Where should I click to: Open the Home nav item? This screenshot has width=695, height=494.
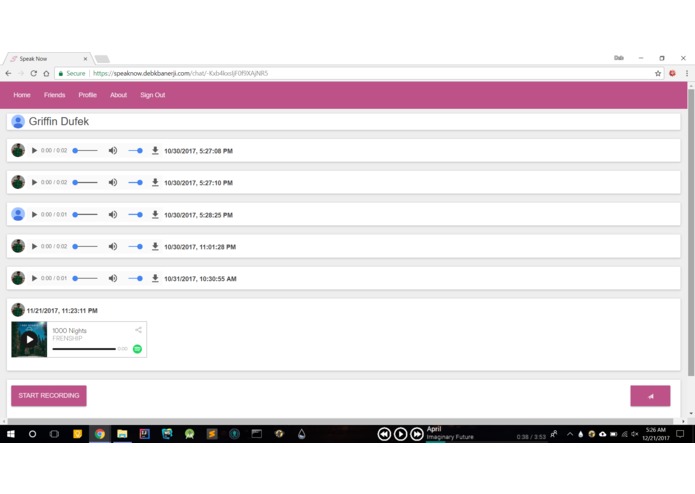point(22,95)
